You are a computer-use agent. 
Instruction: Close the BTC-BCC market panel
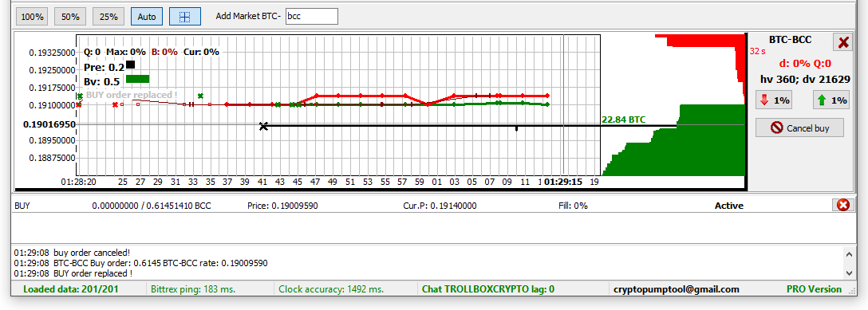843,42
